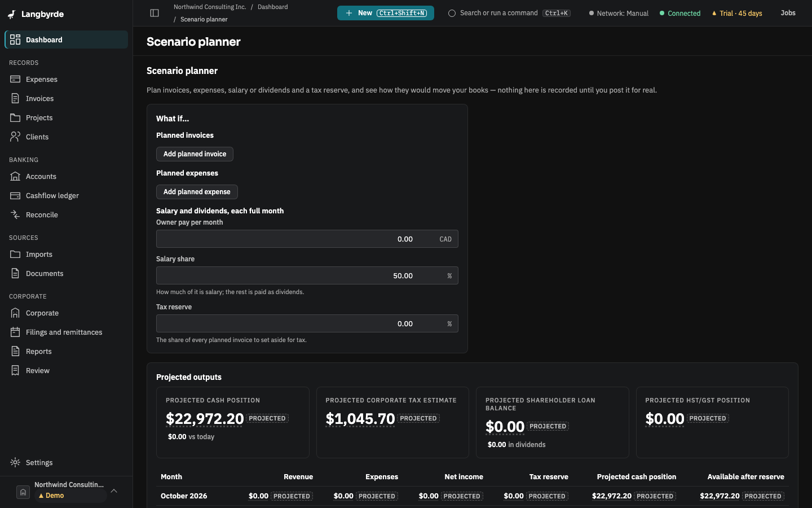812x508 pixels.
Task: Open Reconcile via its arrows icon
Action: pos(15,214)
